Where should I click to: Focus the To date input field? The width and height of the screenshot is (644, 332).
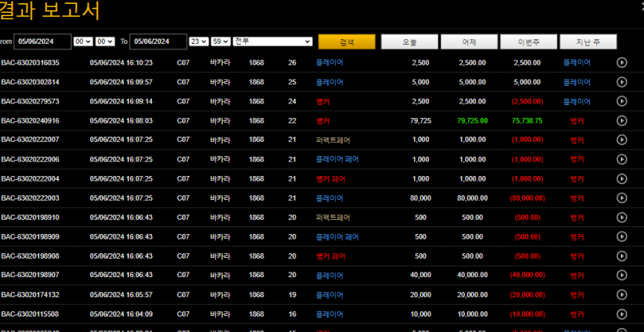[x=158, y=42]
